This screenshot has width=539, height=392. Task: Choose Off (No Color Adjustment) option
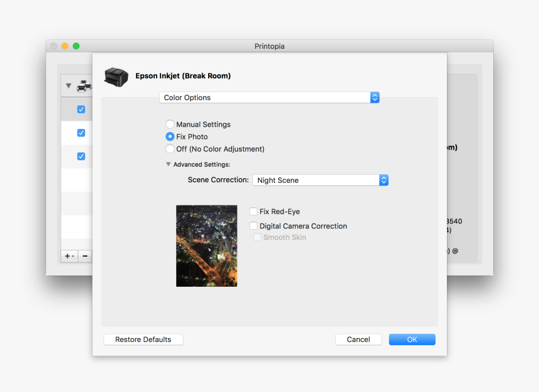170,149
